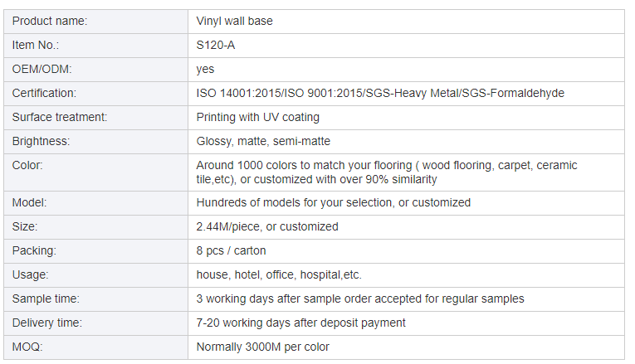Click the 'yes' value for OEM/ODM
Image resolution: width=635 pixels, height=364 pixels.
coord(205,69)
